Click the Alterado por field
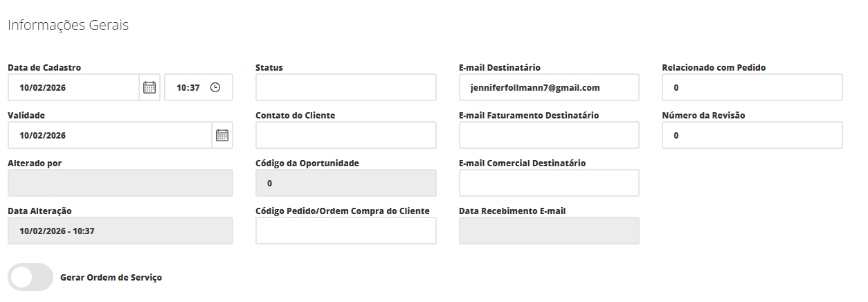The height and width of the screenshot is (302, 868). pyautogui.click(x=120, y=184)
